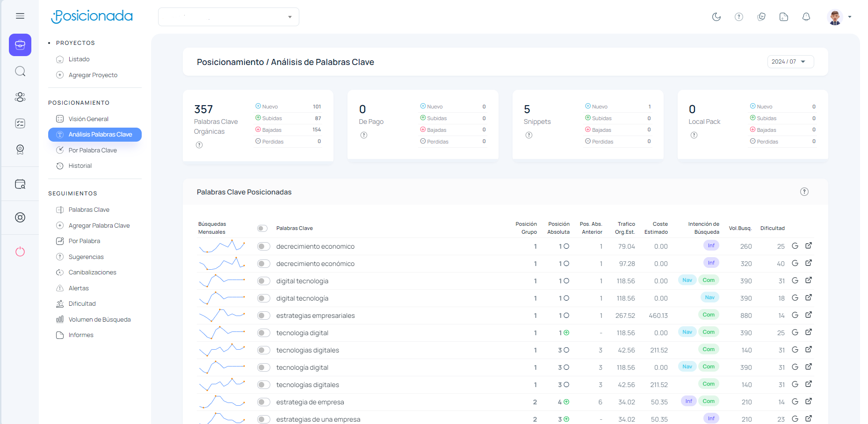Open Sugerencias link
The height and width of the screenshot is (424, 868).
pyautogui.click(x=86, y=257)
